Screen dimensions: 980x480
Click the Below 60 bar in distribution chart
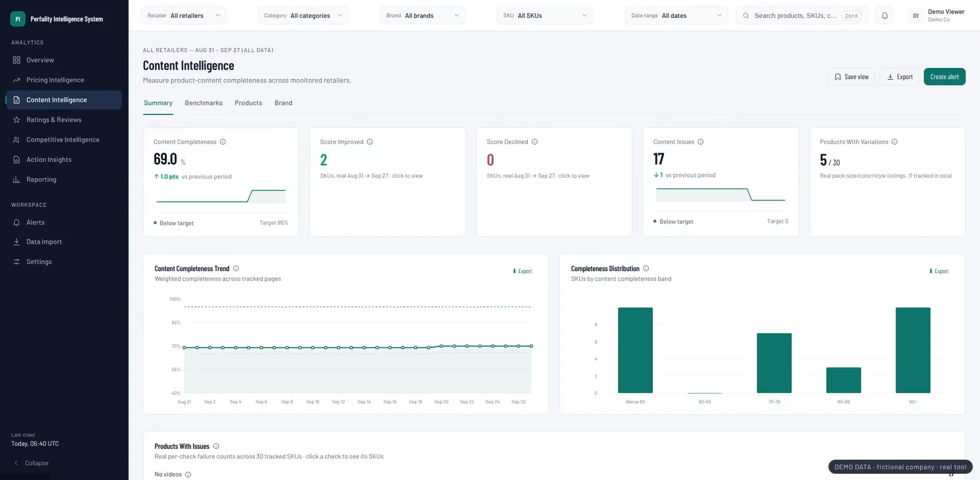point(635,350)
